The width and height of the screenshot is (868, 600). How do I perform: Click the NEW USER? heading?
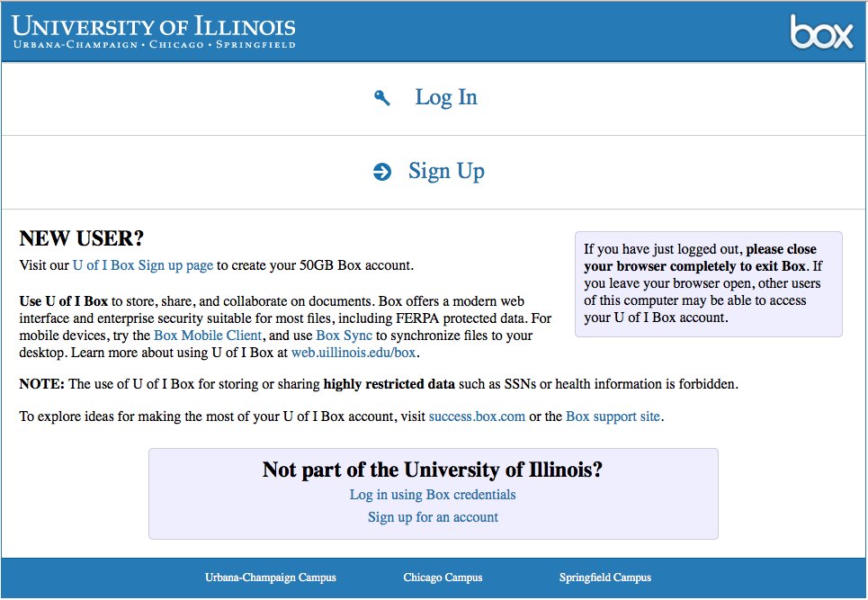click(81, 238)
